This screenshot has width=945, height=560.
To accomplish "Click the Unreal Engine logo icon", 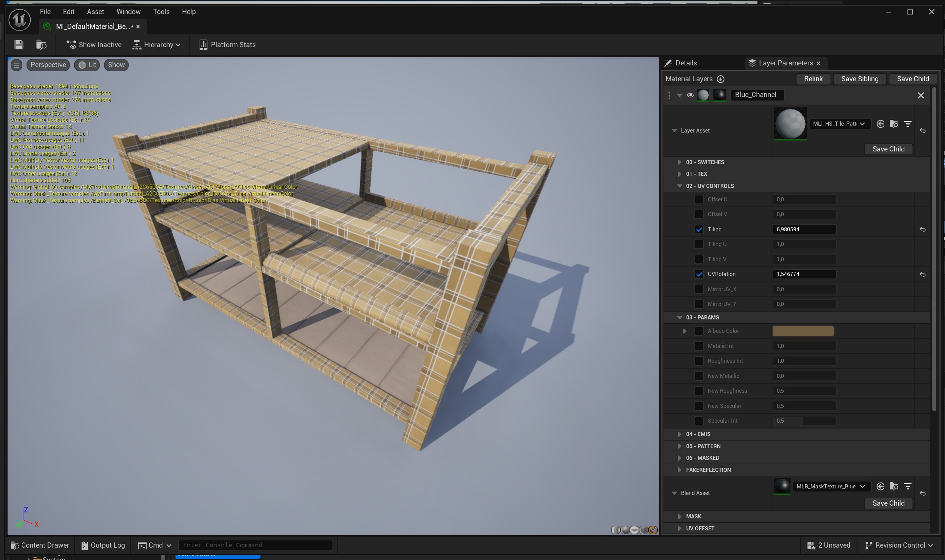I will 20,20.
